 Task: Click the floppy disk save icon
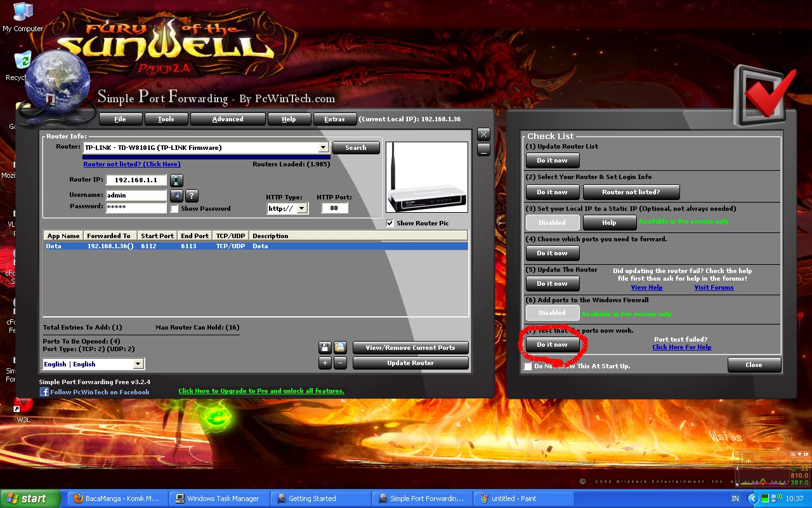(325, 347)
